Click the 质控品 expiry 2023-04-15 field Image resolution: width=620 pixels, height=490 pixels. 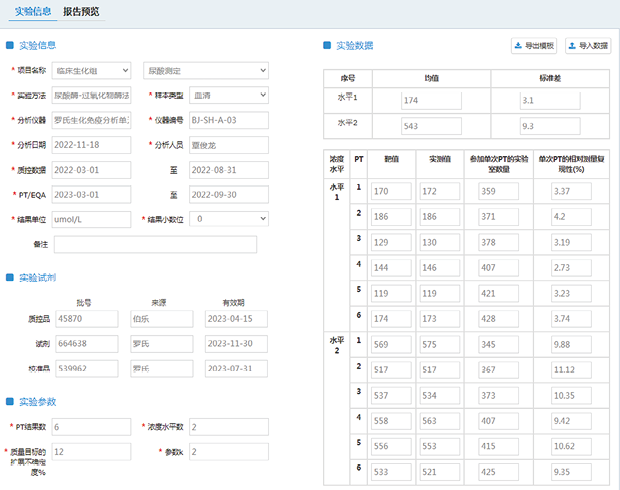pos(236,319)
